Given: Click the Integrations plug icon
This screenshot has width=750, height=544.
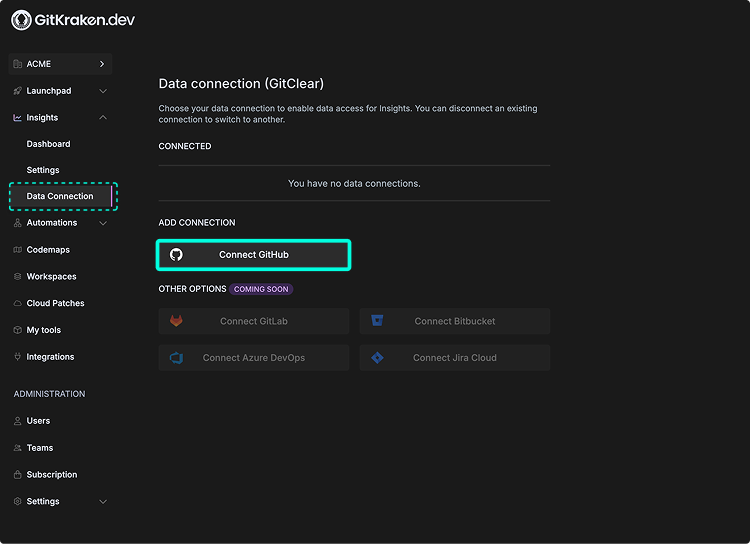Looking at the screenshot, I should coord(18,357).
